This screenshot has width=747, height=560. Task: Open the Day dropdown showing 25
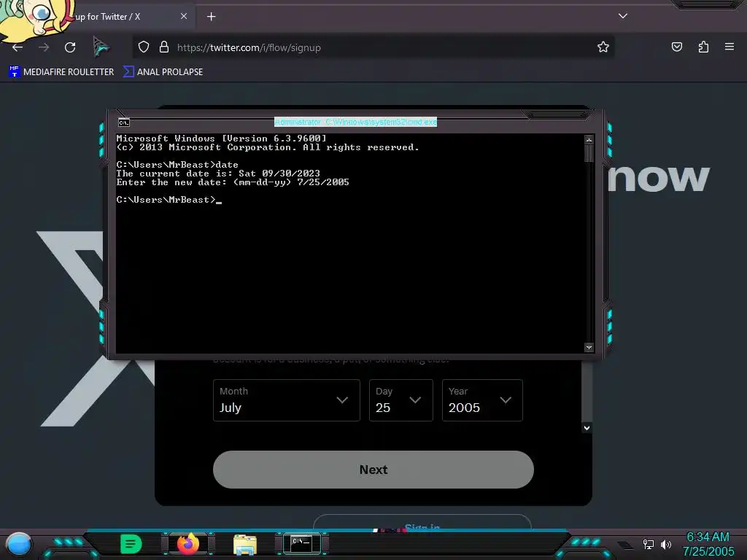400,400
